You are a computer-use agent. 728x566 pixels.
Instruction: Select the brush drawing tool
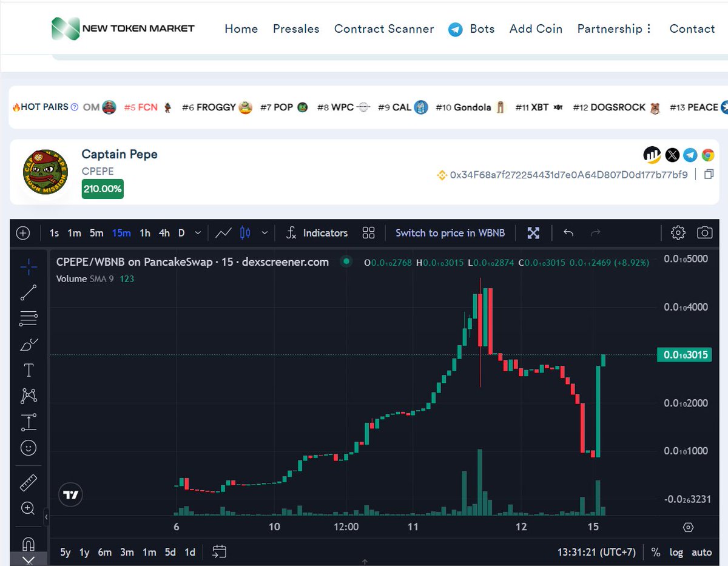click(29, 345)
